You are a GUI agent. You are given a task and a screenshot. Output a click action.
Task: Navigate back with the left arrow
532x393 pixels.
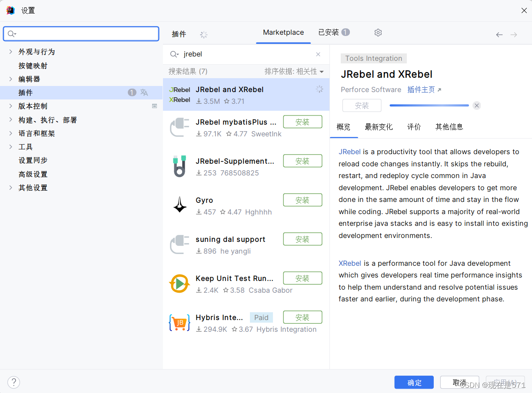[x=499, y=35]
